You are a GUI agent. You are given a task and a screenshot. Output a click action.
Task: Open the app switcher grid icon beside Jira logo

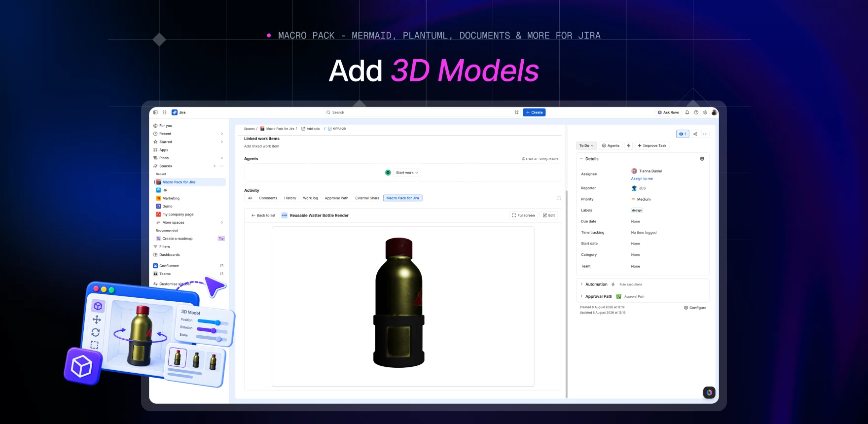(165, 112)
